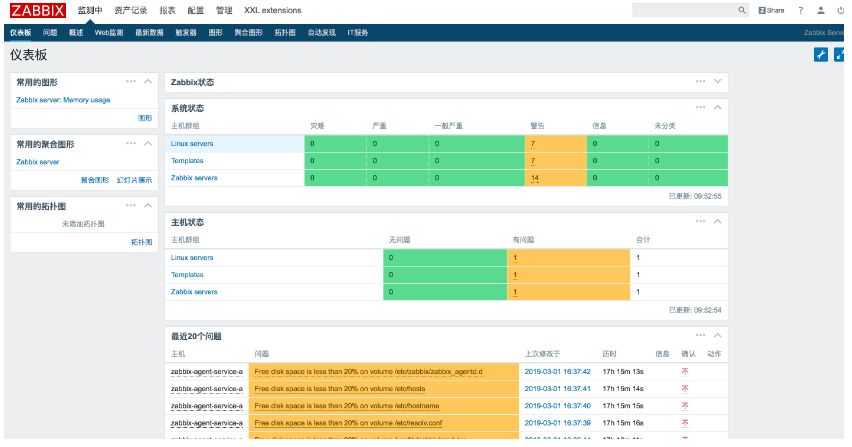Click timestamp 2019-03-01 16:37:42
852x447 pixels.
point(557,372)
